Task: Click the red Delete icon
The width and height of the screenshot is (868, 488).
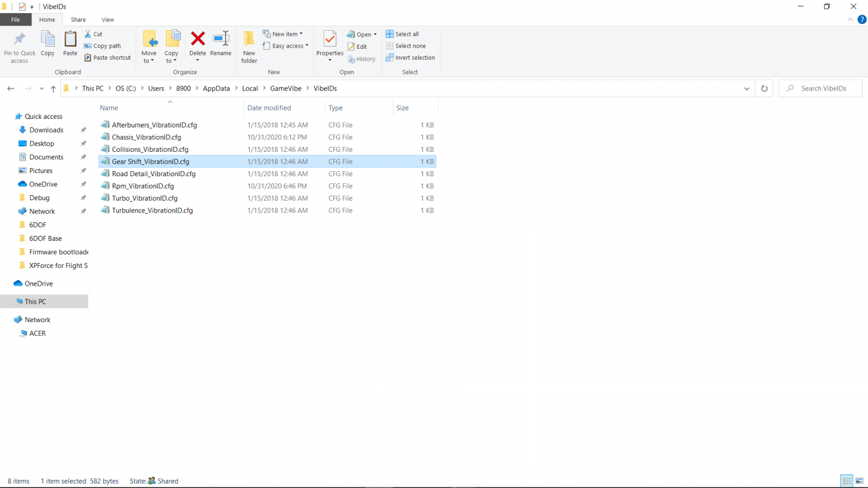Action: pyautogui.click(x=198, y=38)
